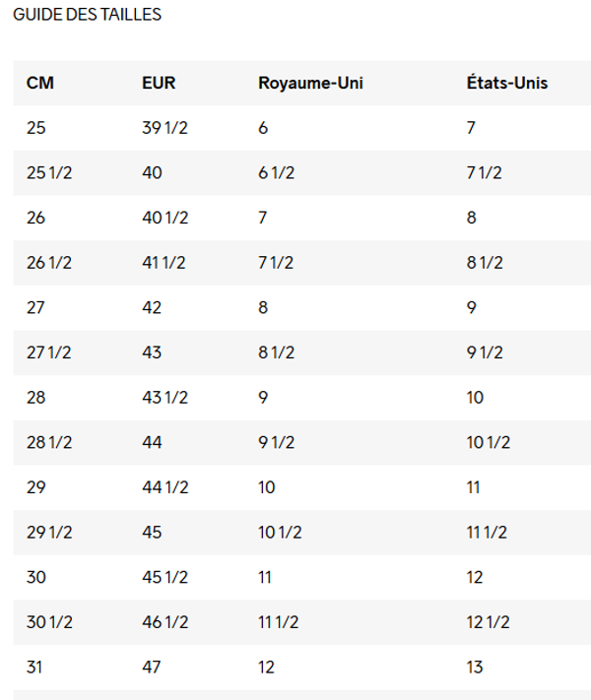
Task: Click EUR size 45 cell
Action: click(153, 532)
